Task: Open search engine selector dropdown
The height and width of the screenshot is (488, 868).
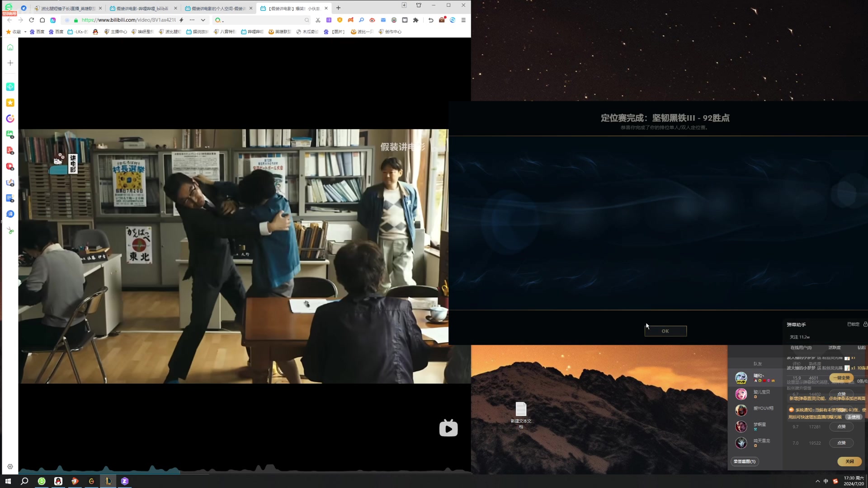Action: tap(219, 20)
